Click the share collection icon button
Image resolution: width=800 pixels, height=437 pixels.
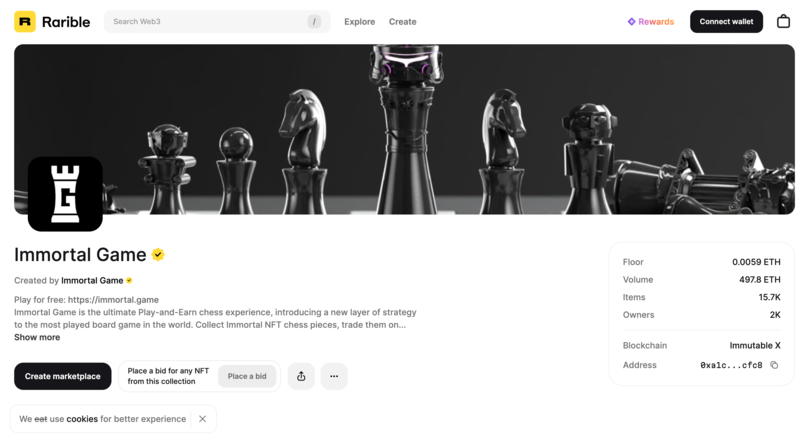301,376
